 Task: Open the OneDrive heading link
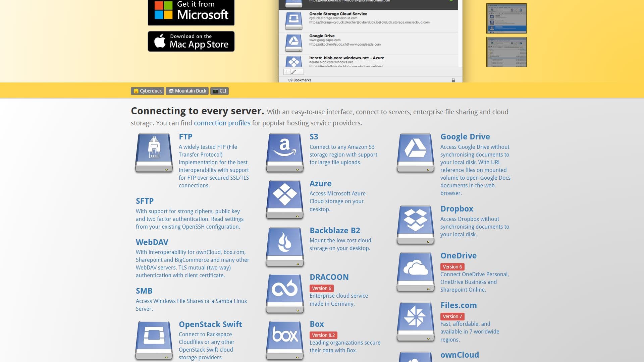459,256
